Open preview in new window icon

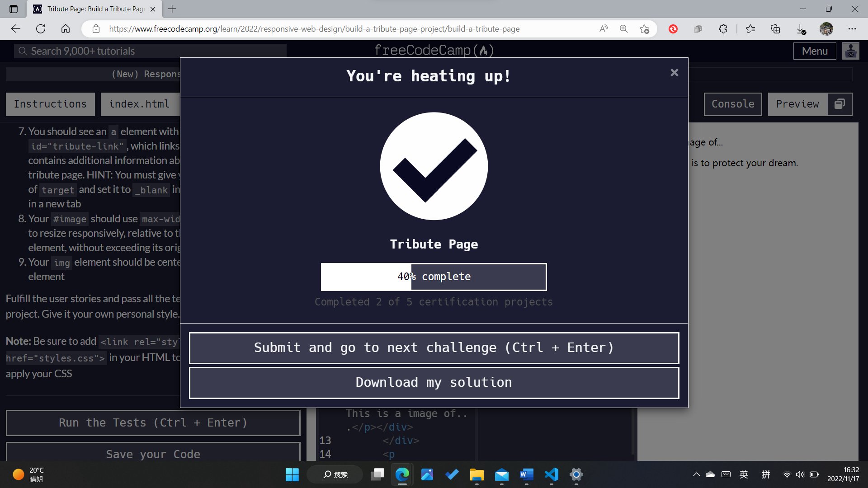click(840, 104)
